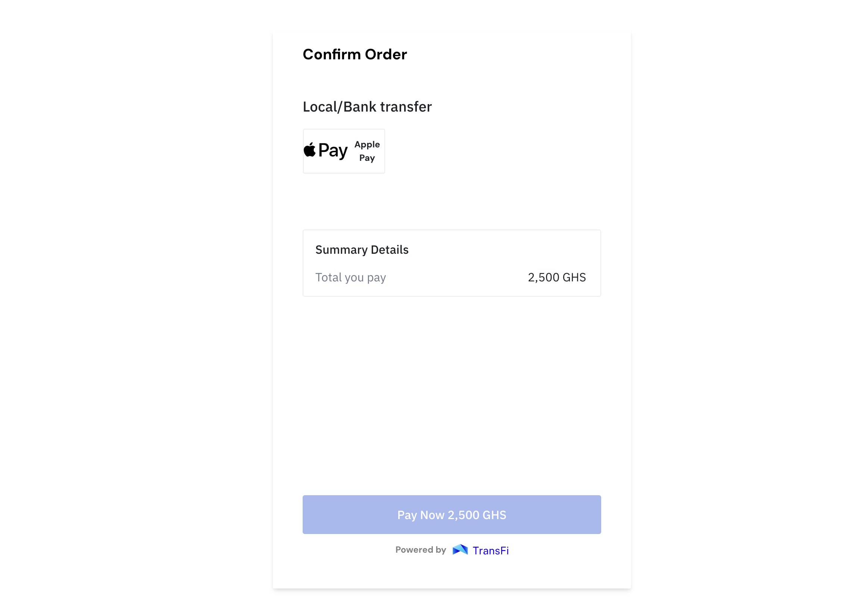The image size is (868, 615).
Task: Click the Pay Now 2,500 GHS button
Action: tap(452, 515)
